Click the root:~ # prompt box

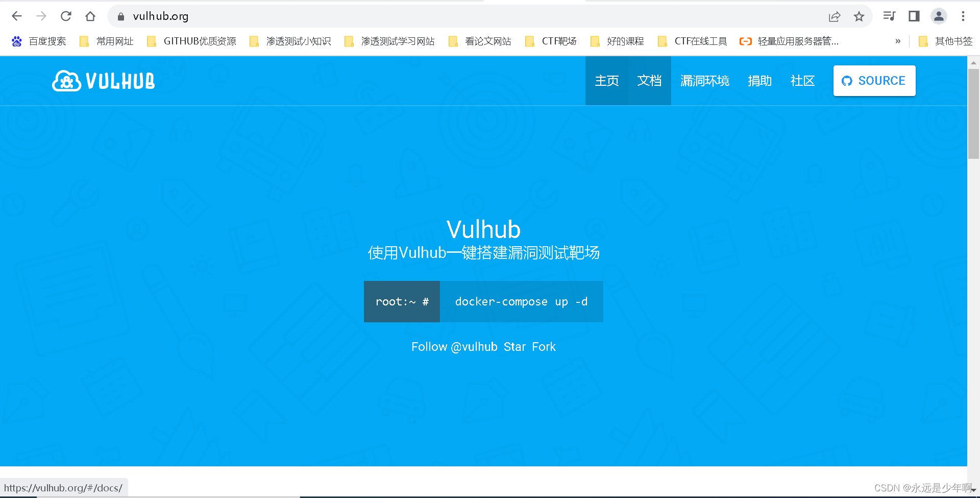(x=402, y=301)
